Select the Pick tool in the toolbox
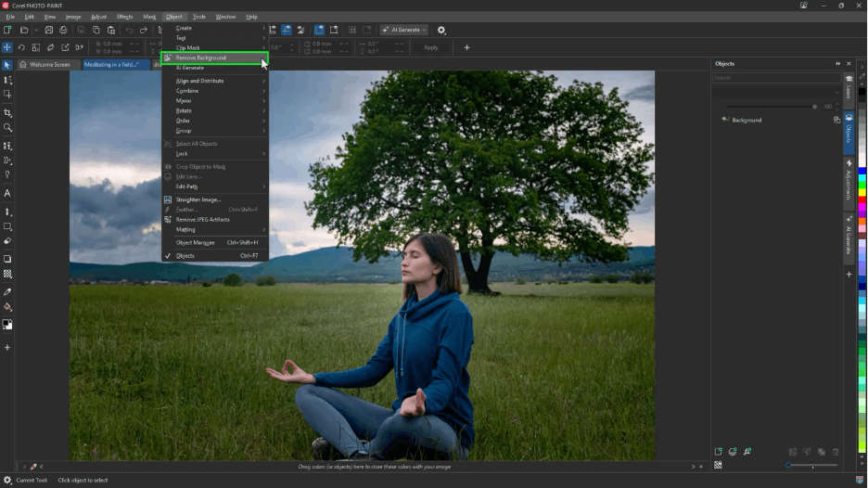The height and width of the screenshot is (488, 868). 7,65
